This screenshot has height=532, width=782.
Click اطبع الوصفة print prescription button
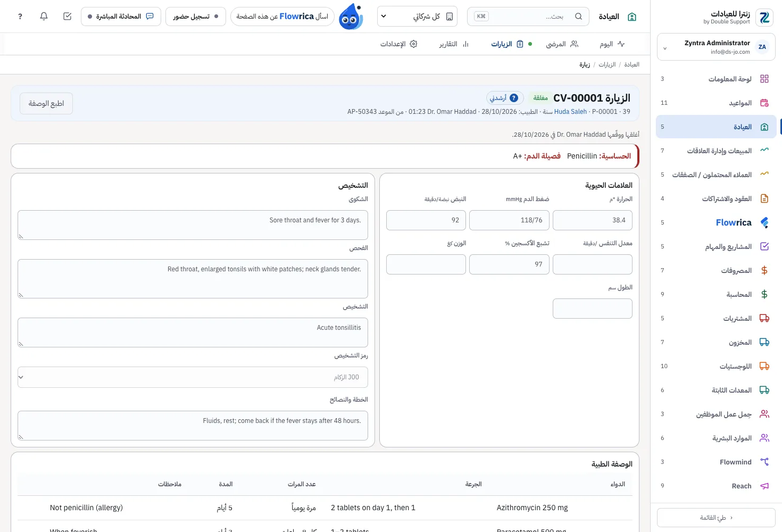(x=46, y=103)
